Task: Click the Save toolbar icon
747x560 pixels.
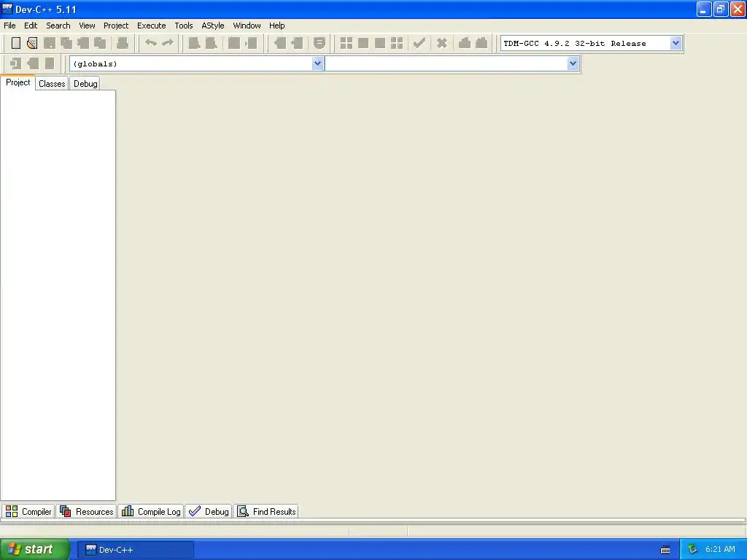Action: click(49, 43)
